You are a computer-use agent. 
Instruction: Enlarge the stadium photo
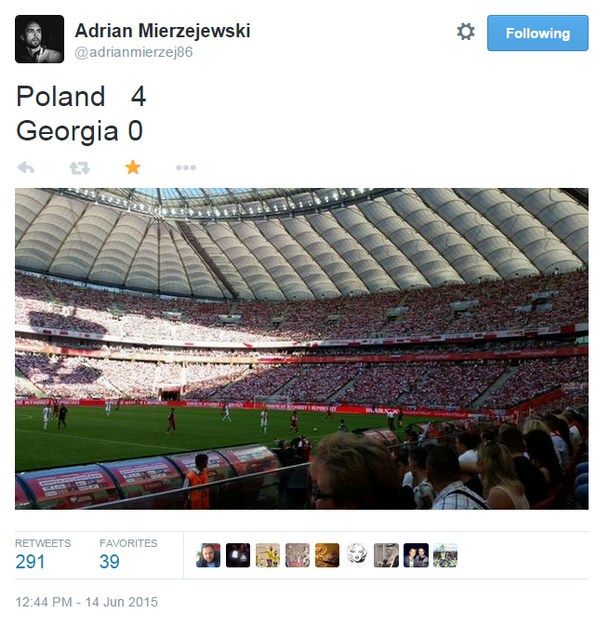coord(302,349)
